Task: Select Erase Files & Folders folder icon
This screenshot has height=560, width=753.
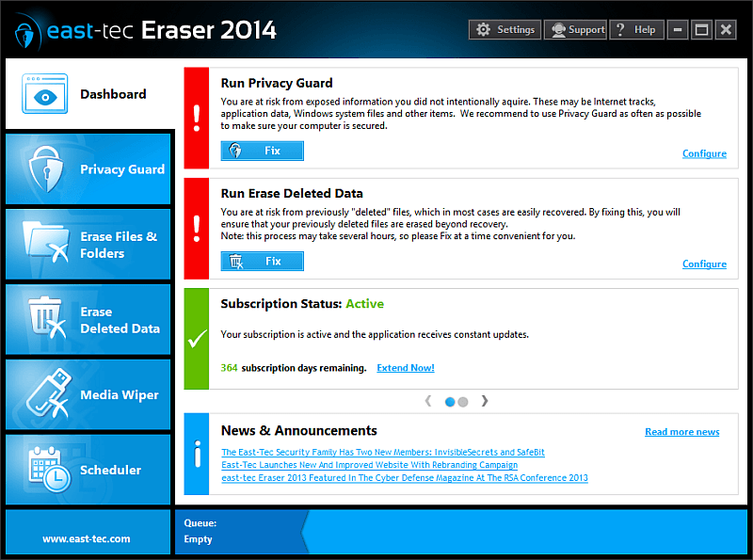Action: tap(45, 245)
